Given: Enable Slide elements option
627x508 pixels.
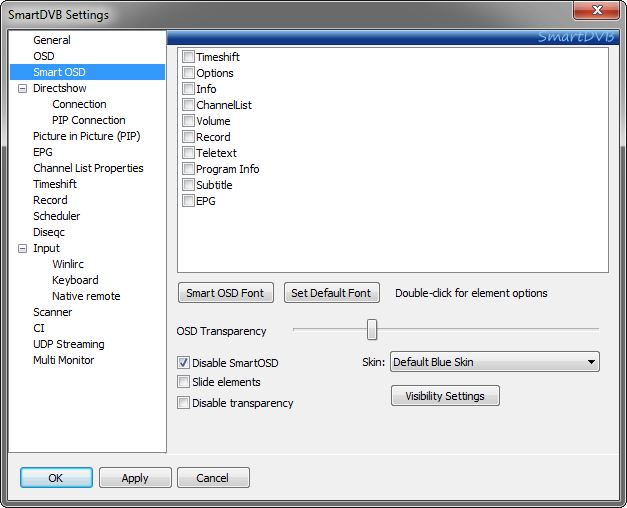Looking at the screenshot, I should [x=184, y=382].
